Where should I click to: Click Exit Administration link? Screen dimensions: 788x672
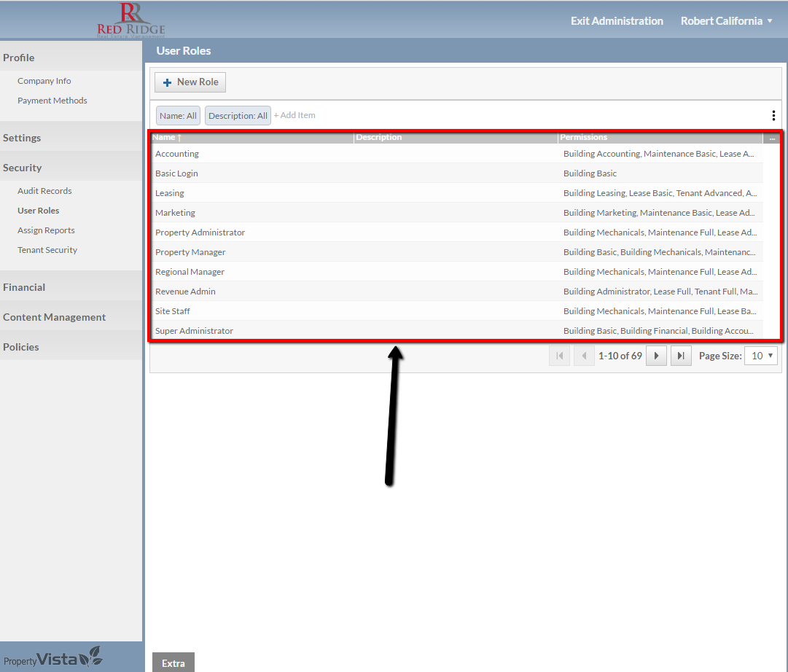click(x=617, y=21)
